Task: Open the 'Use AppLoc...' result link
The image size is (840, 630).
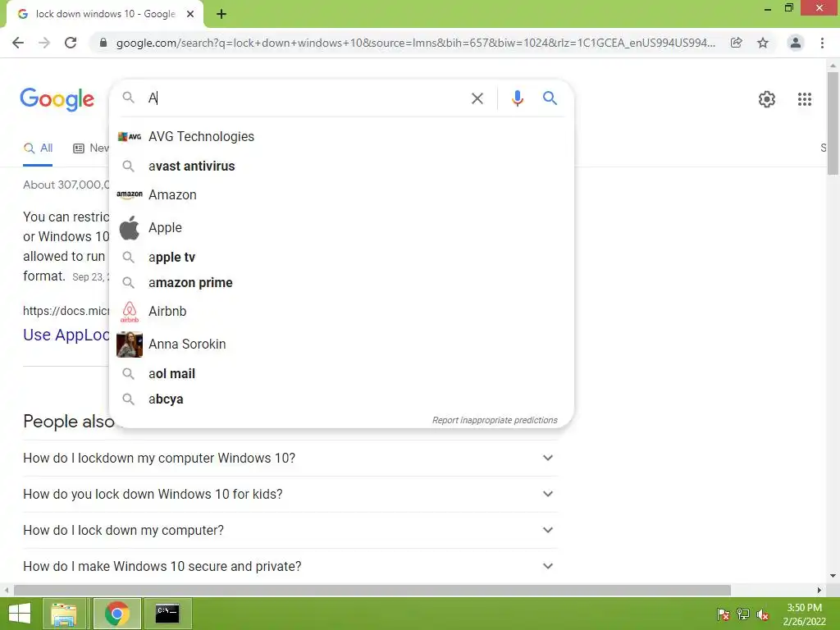Action: point(66,335)
